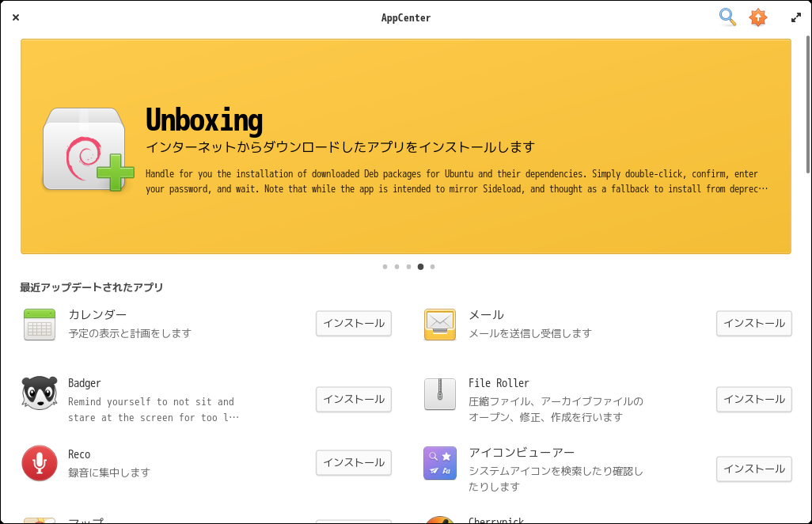Click the fullscreen expand arrows icon
The height and width of the screenshot is (524, 812).
(796, 17)
